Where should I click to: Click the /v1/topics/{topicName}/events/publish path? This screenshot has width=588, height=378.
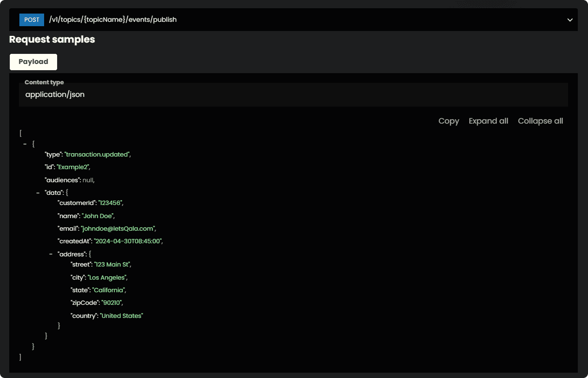112,20
